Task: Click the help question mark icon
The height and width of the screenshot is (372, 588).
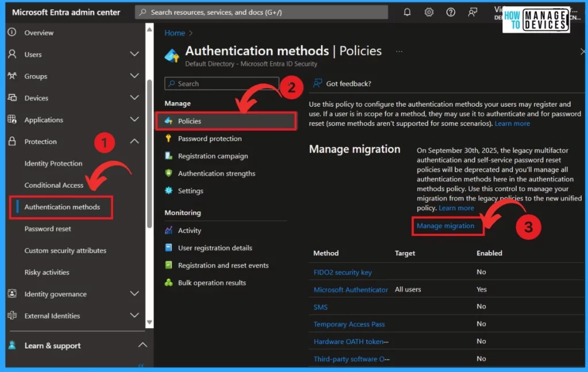Action: click(450, 13)
